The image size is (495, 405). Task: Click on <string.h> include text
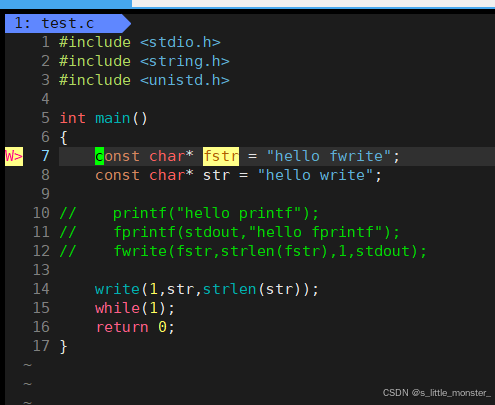(x=185, y=61)
